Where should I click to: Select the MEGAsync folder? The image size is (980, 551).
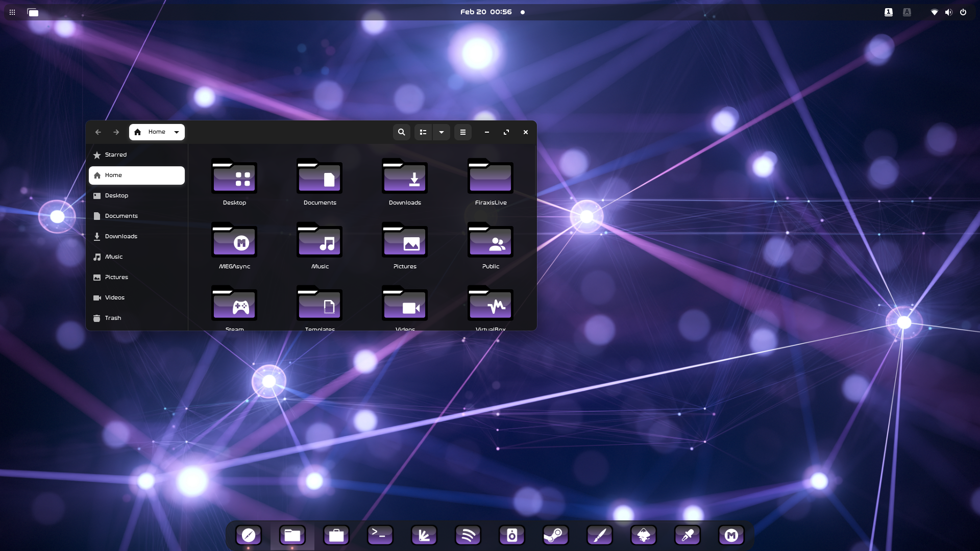[234, 240]
